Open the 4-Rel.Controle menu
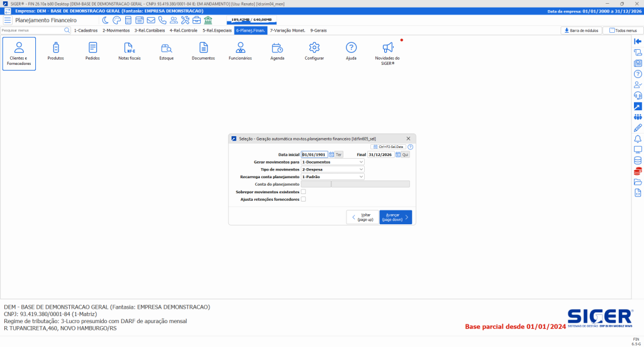 pyautogui.click(x=184, y=30)
